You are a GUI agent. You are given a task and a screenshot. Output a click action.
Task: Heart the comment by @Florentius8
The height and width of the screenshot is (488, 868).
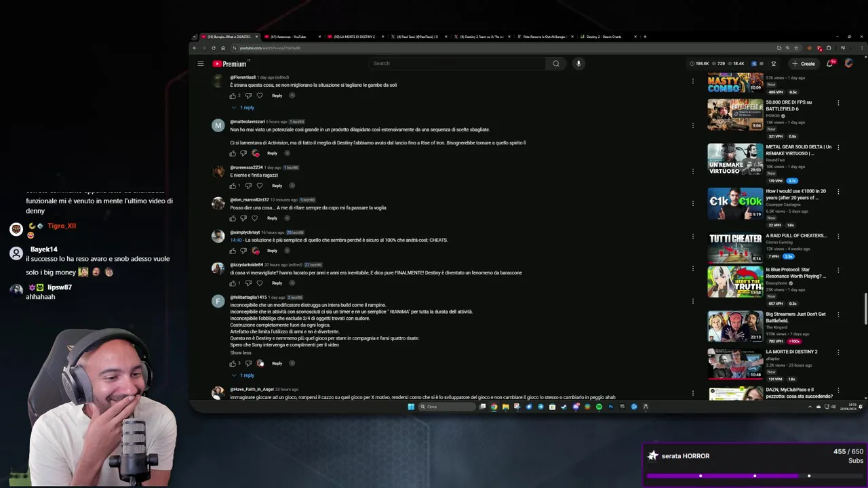259,96
